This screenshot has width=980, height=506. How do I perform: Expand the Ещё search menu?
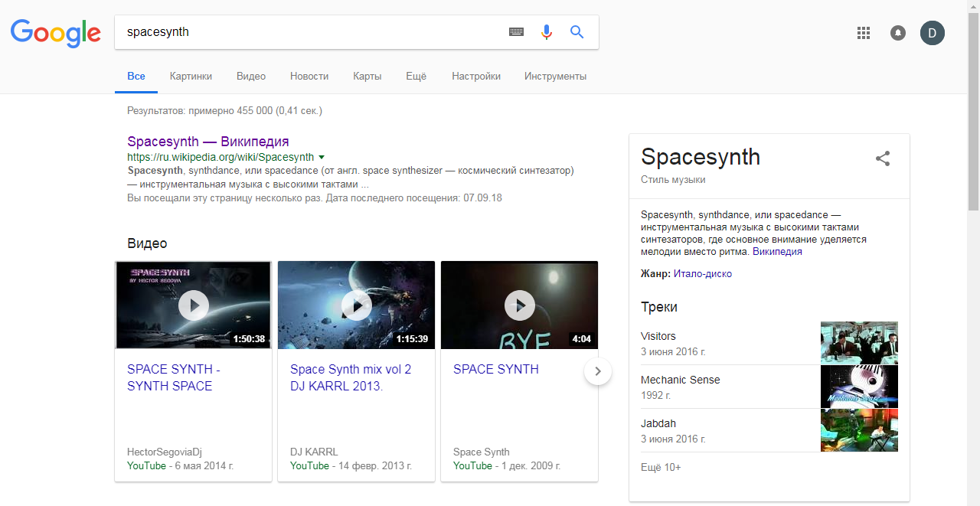[x=416, y=77]
